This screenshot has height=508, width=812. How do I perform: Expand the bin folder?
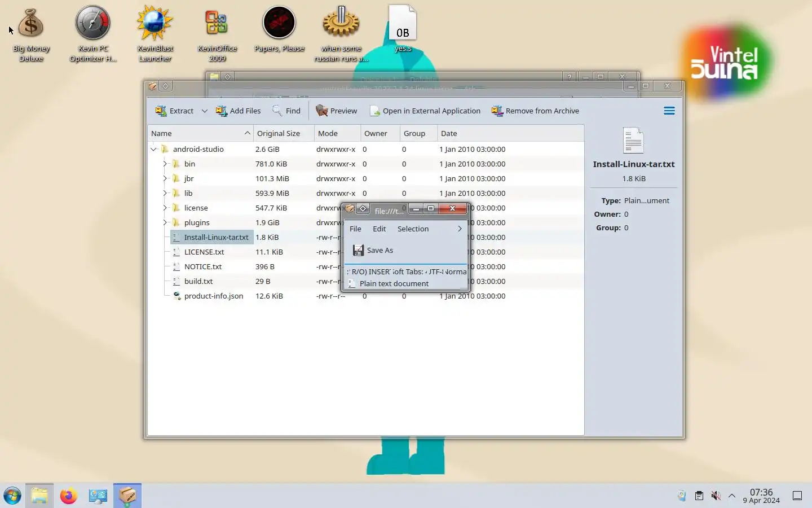[x=165, y=164]
